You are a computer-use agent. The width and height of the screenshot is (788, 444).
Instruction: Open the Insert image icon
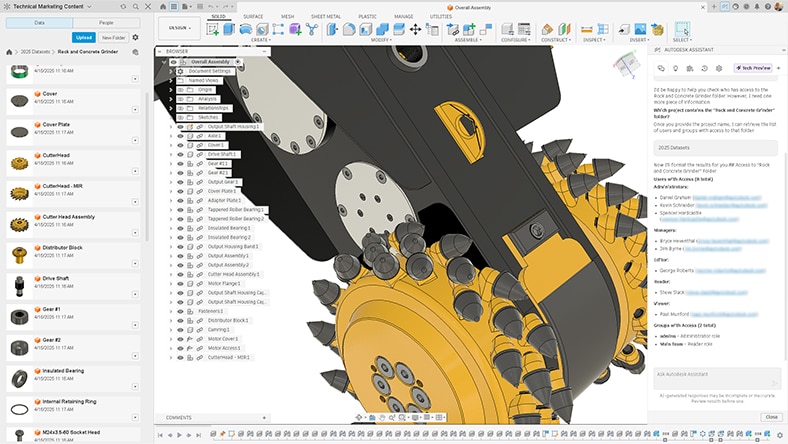pos(640,29)
